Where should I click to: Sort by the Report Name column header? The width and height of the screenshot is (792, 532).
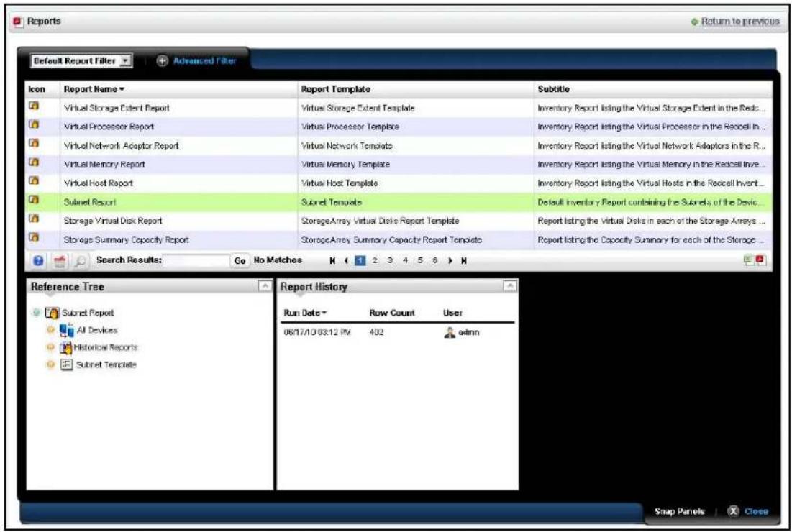94,89
